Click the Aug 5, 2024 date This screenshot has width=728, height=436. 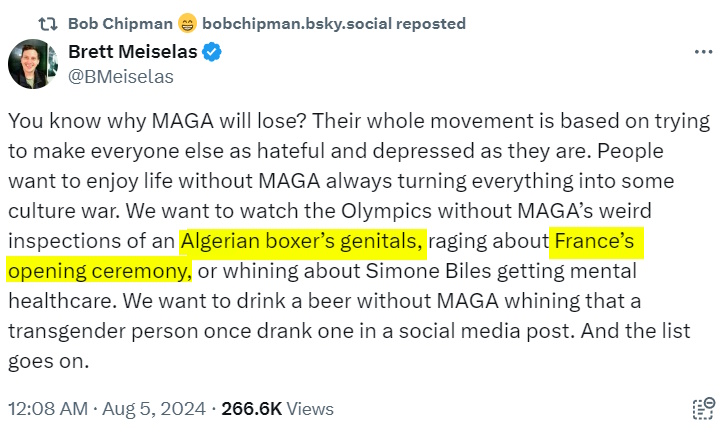[x=158, y=409]
